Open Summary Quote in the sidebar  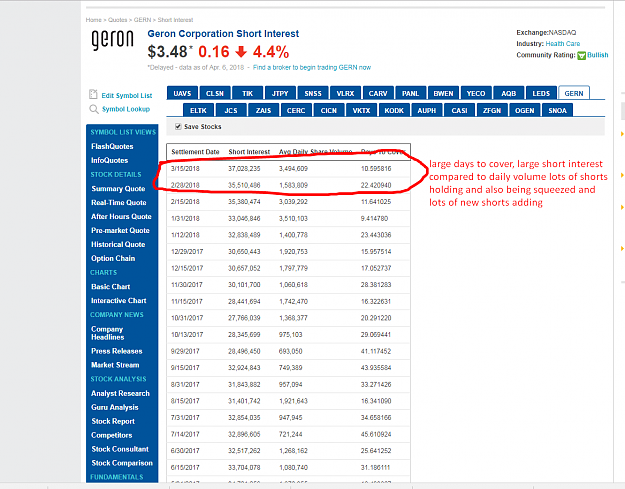[x=118, y=189]
